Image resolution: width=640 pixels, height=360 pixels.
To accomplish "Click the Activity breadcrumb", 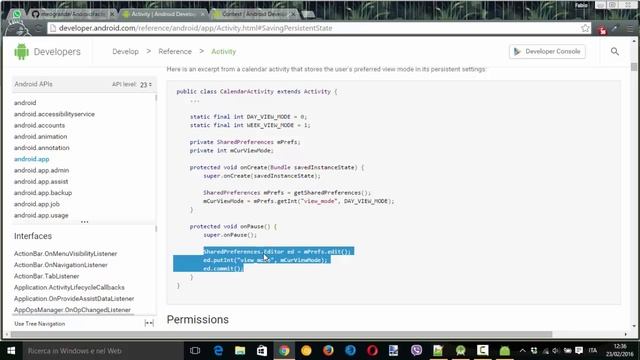I will [x=223, y=51].
